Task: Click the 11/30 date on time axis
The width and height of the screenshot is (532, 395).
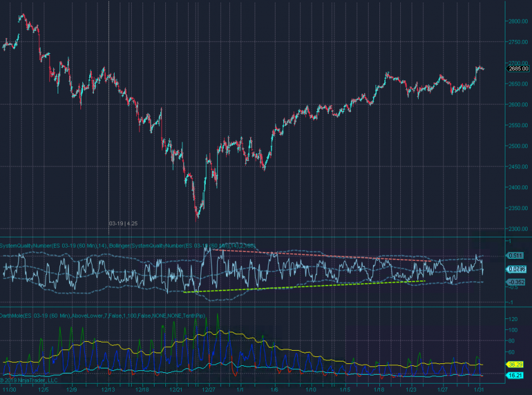Action: coord(9,391)
